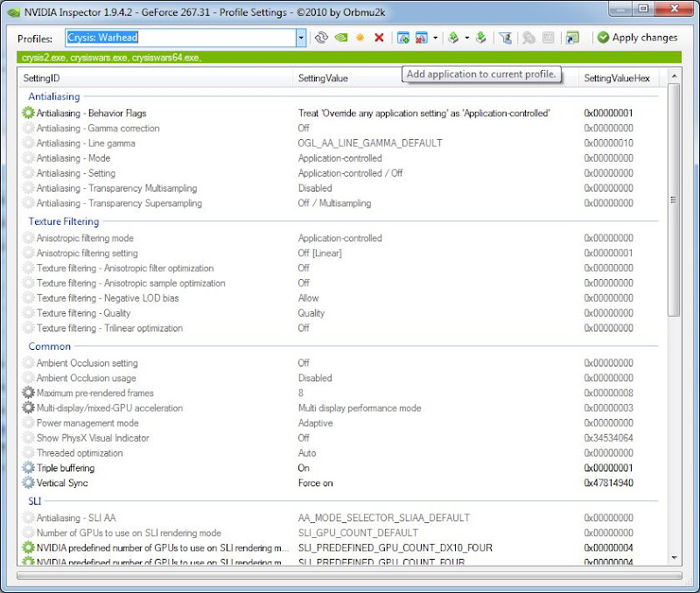Click the SettingValue column header
The image size is (700, 593).
pos(435,78)
